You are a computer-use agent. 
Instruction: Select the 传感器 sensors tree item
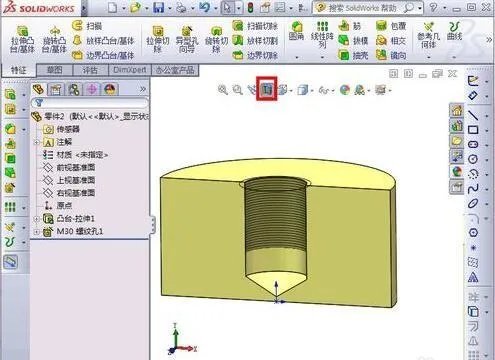point(62,129)
